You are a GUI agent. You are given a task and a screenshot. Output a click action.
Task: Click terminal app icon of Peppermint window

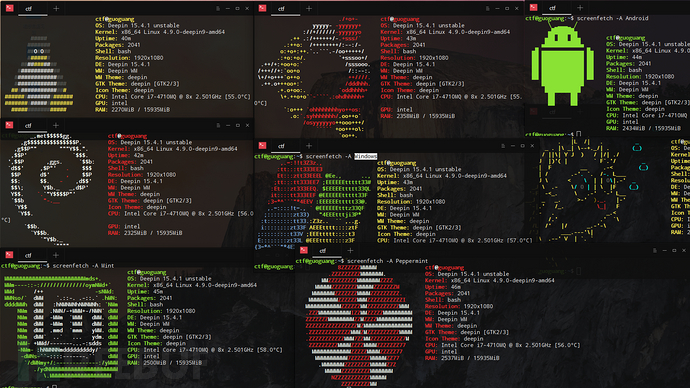(x=304, y=250)
